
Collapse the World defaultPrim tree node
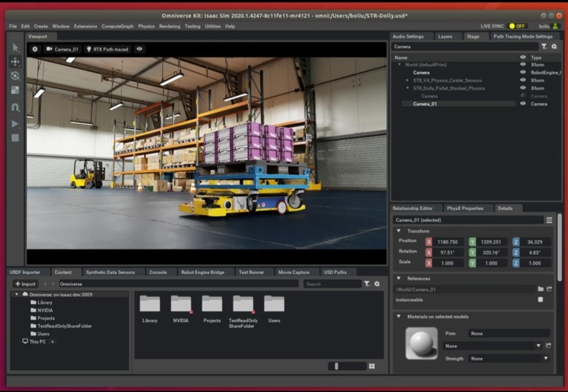coord(400,64)
